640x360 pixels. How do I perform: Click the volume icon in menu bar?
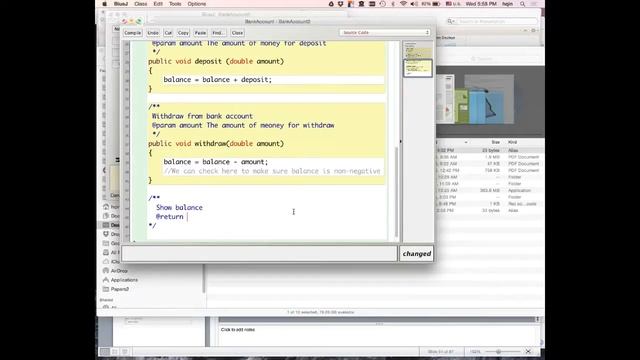(414, 4)
